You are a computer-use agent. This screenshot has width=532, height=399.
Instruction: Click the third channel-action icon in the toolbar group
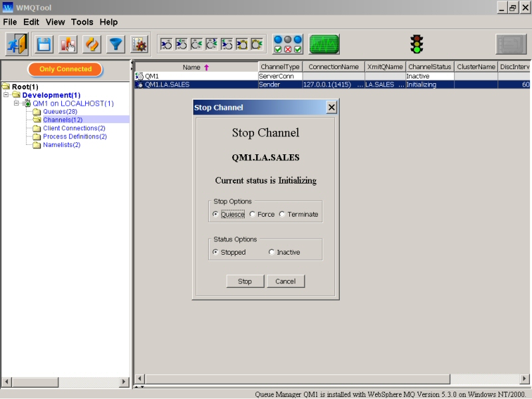pyautogui.click(x=196, y=44)
